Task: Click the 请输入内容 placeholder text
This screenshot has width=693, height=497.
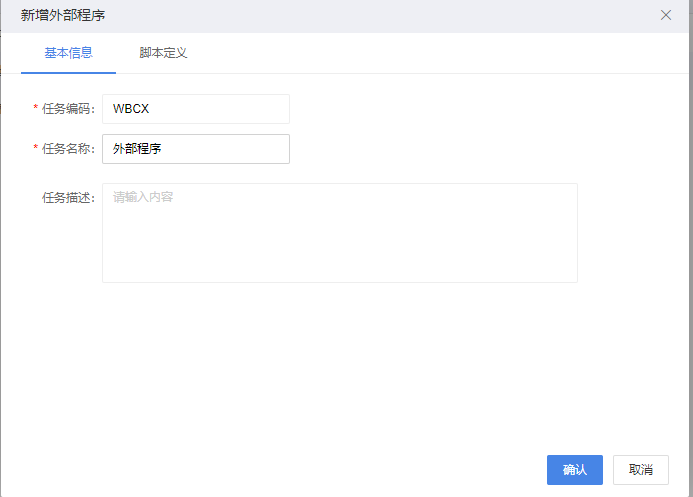Action: 143,197
